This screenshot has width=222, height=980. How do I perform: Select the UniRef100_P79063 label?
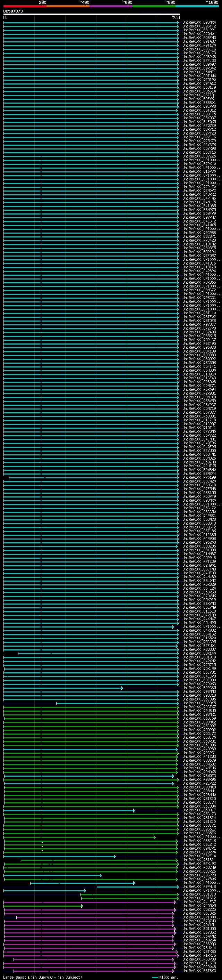199,684
